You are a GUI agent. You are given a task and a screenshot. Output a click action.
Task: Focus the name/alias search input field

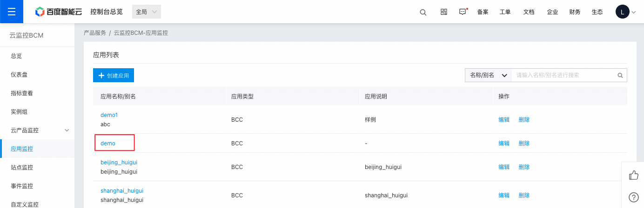pos(563,75)
